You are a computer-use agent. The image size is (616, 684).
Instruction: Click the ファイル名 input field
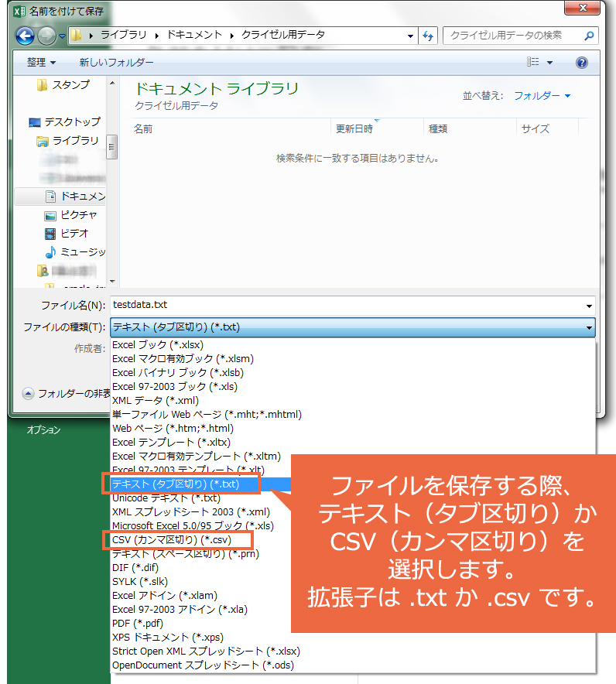click(x=347, y=305)
